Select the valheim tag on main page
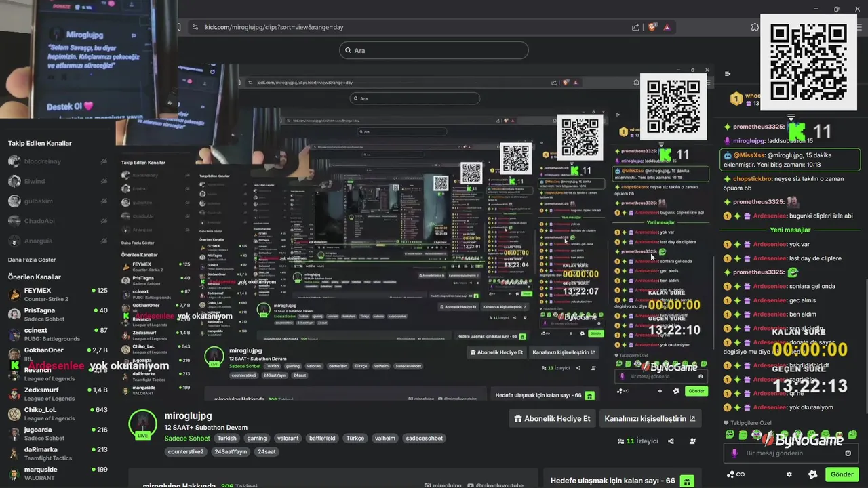Screen dimensions: 868x488 pos(384,438)
